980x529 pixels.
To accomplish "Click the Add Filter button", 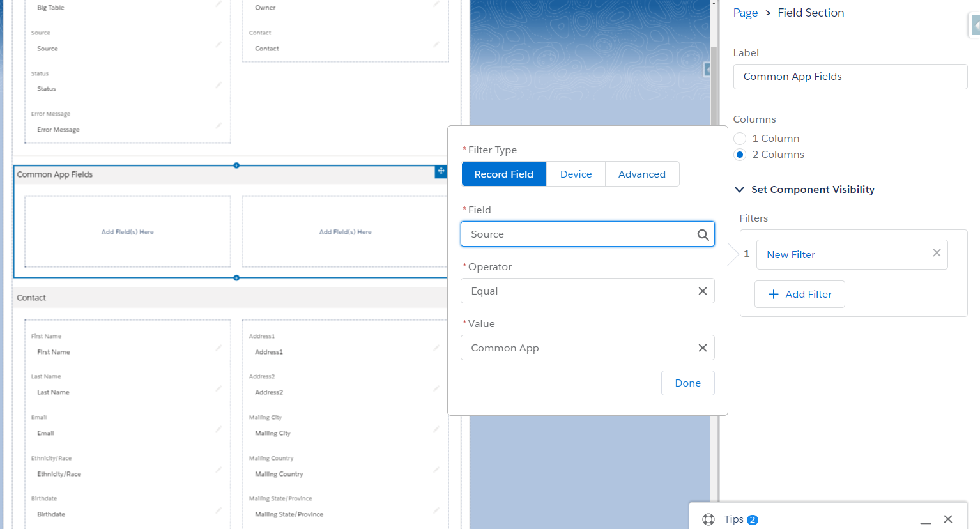I will pyautogui.click(x=799, y=295).
